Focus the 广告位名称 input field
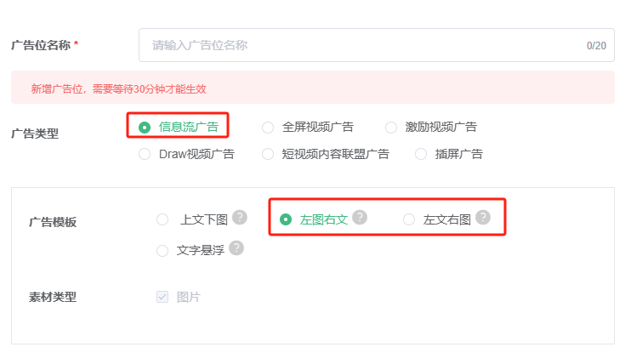The width and height of the screenshot is (625, 364). click(376, 45)
